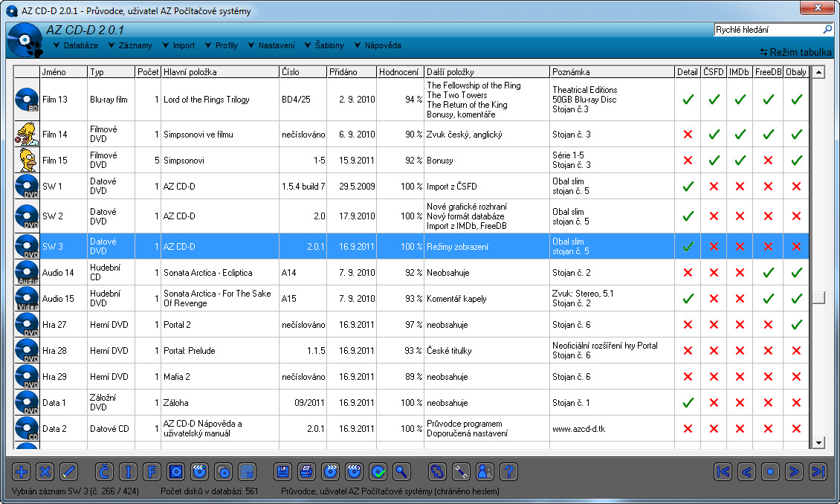This screenshot has height=504, width=840.
Task: Sort by the Poznámka column header
Action: 612,72
